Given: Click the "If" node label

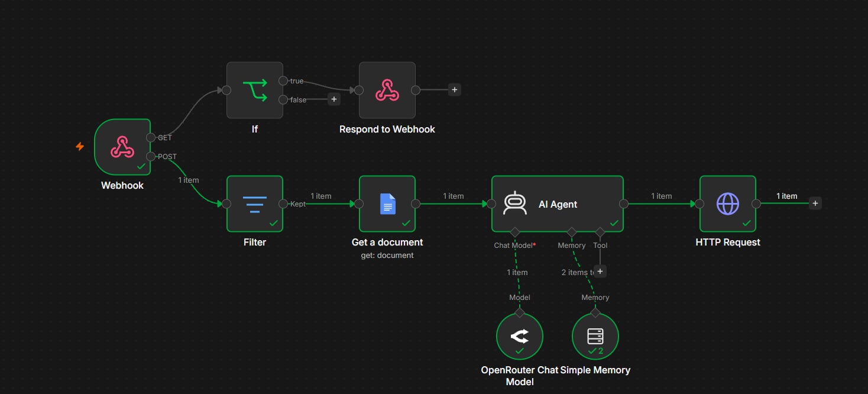Looking at the screenshot, I should [x=255, y=129].
